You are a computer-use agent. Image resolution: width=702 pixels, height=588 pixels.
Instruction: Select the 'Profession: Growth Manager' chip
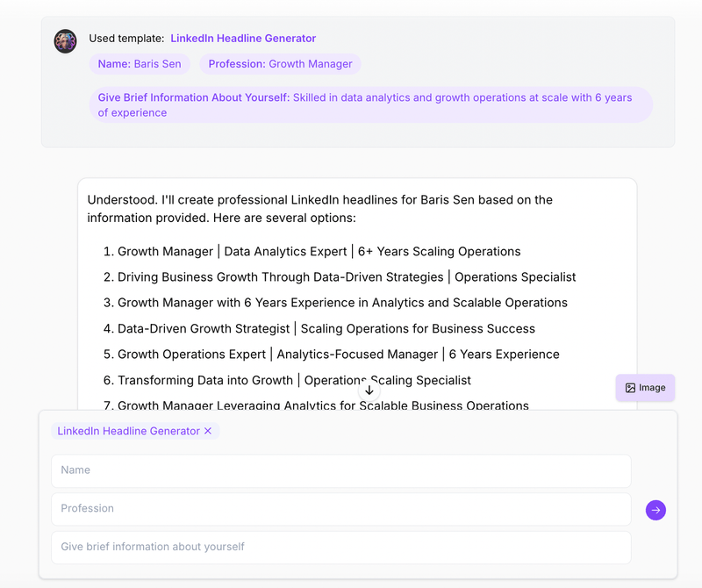coord(280,64)
